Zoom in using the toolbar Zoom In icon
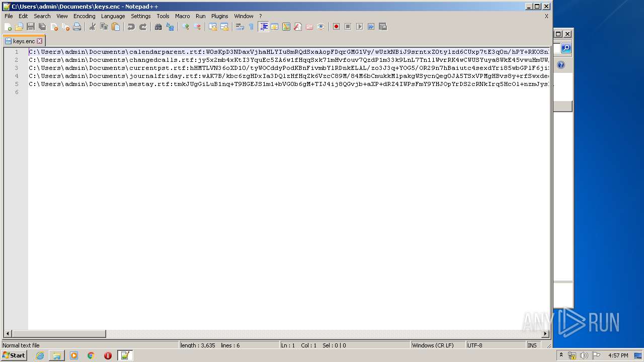This screenshot has height=362, width=644. point(186,27)
